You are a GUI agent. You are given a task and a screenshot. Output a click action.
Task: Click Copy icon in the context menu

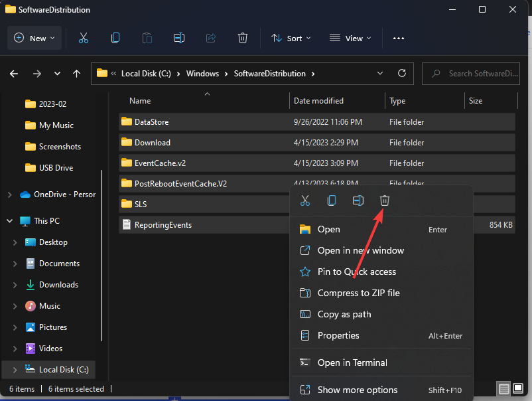(332, 200)
